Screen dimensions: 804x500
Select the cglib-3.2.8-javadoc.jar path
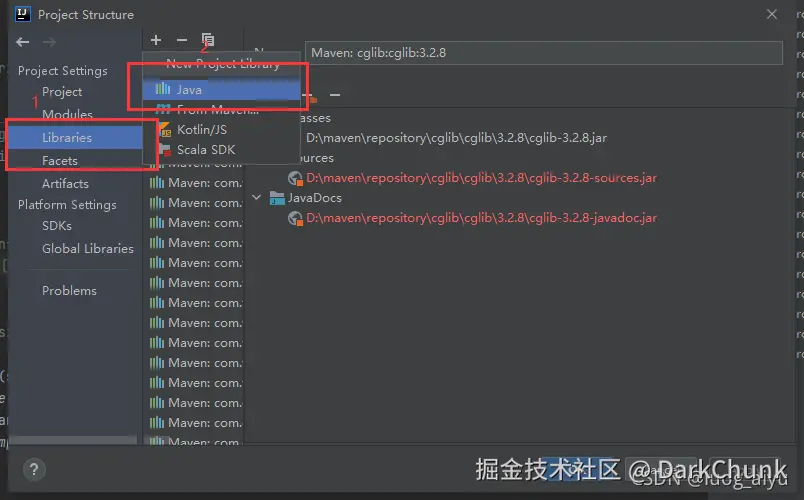481,218
